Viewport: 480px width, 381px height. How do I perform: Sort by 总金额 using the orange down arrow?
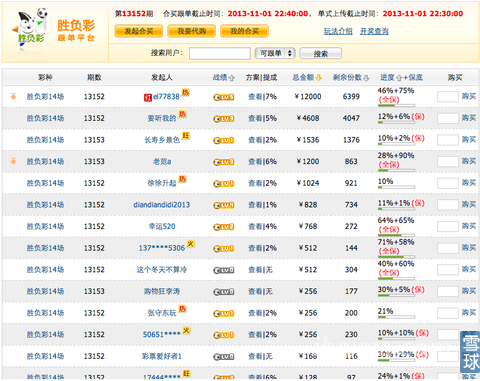pos(319,78)
